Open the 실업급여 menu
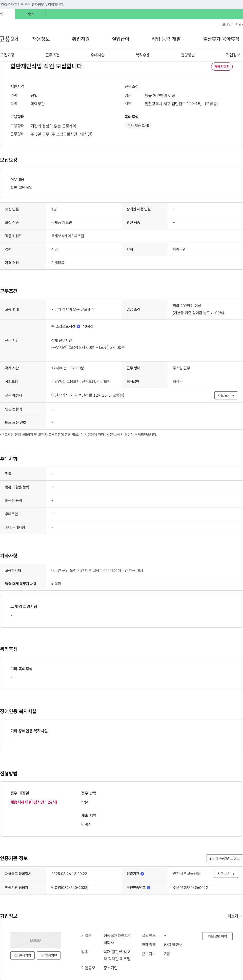The width and height of the screenshot is (243, 980). click(120, 39)
